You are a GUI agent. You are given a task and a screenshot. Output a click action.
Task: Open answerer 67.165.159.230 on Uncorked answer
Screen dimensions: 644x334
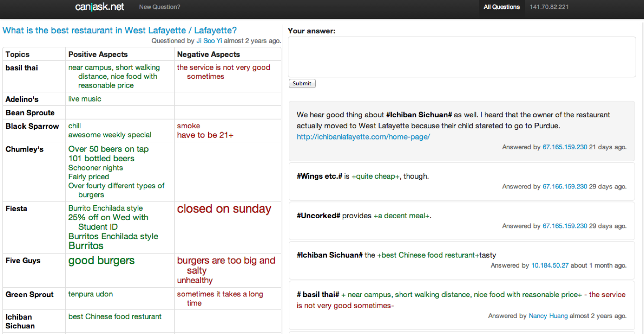565,226
